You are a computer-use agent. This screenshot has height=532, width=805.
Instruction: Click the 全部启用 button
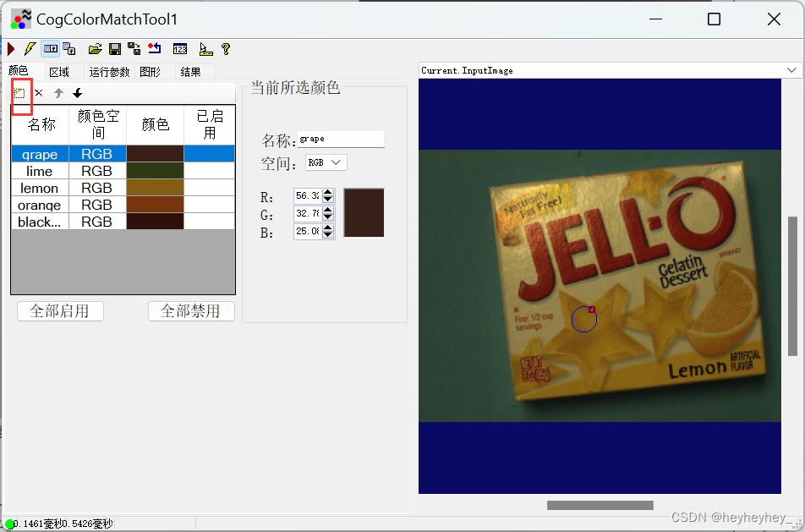60,311
